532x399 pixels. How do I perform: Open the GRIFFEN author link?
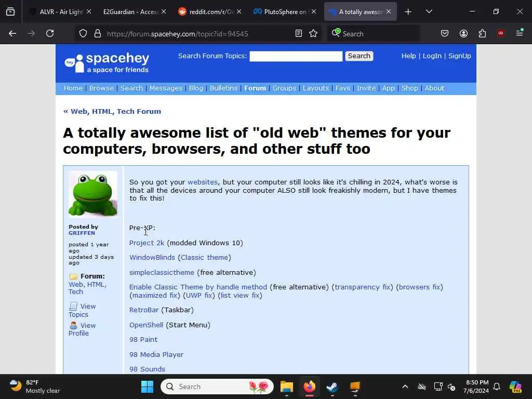(82, 233)
